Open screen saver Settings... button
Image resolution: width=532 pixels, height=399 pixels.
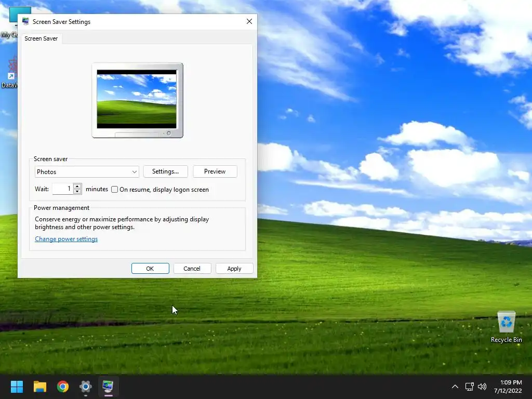pos(166,171)
